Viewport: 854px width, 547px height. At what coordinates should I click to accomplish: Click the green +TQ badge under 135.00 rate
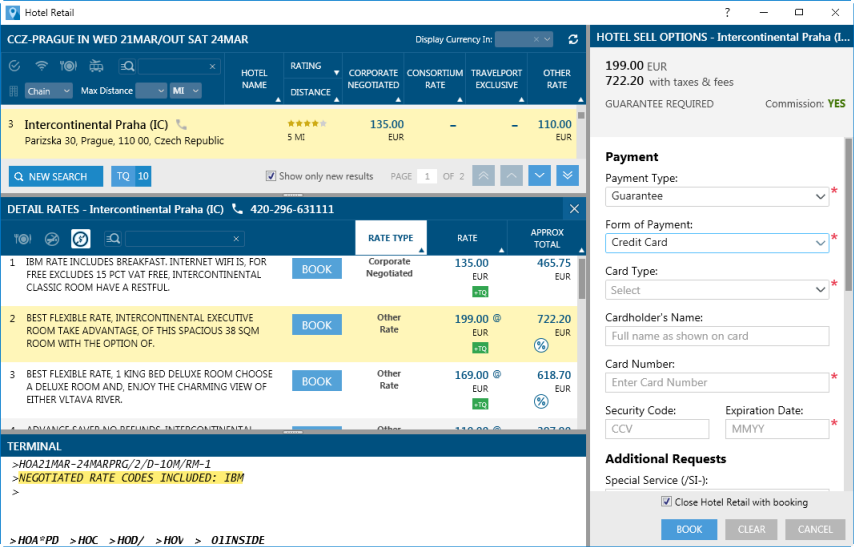[x=480, y=292]
